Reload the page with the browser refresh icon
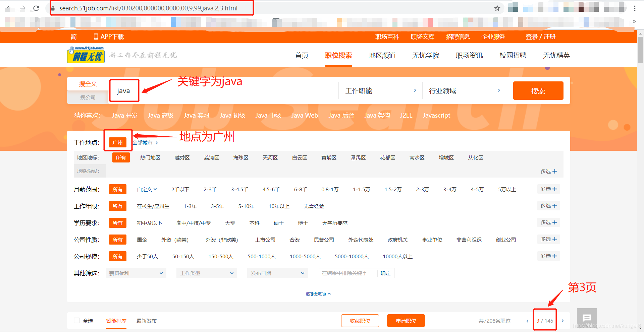 (36, 8)
